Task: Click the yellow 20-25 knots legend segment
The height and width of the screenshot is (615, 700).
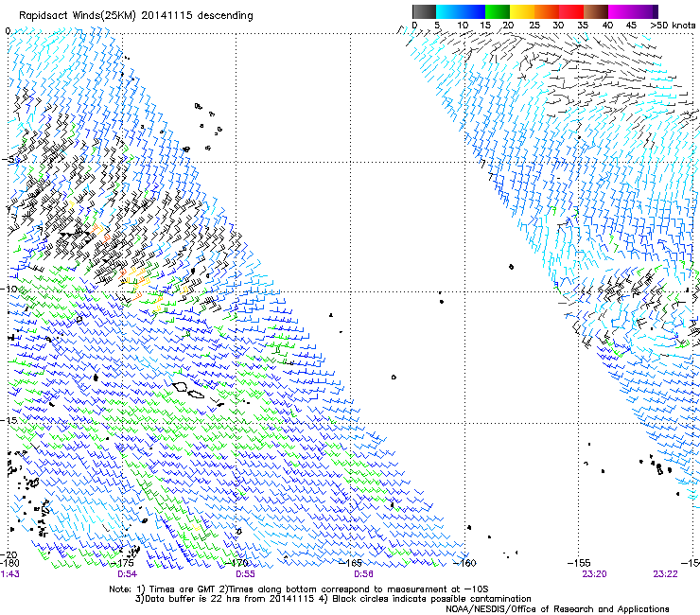Action: point(522,11)
